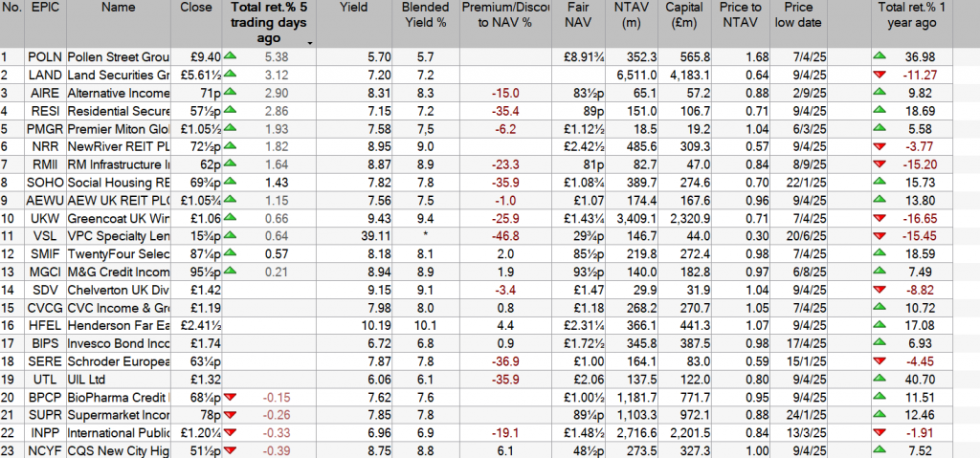Viewport: 980px width, 458px height.
Task: Click the Blended Yield % column header
Action: point(426,23)
